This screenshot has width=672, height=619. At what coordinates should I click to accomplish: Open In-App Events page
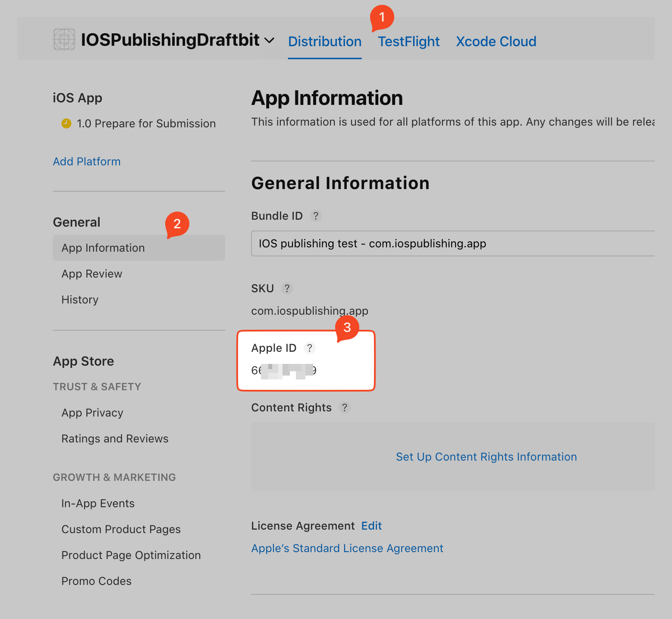[97, 503]
